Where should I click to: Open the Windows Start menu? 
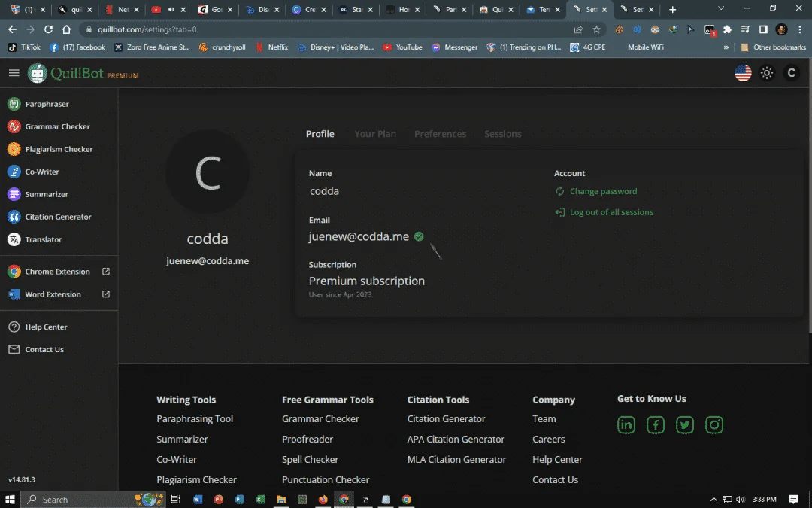(x=10, y=500)
